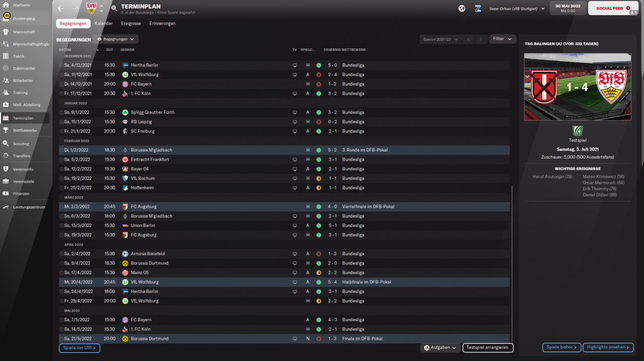644x361 pixels.
Task: Click the Taktik sidebar icon
Action: [x=6, y=56]
